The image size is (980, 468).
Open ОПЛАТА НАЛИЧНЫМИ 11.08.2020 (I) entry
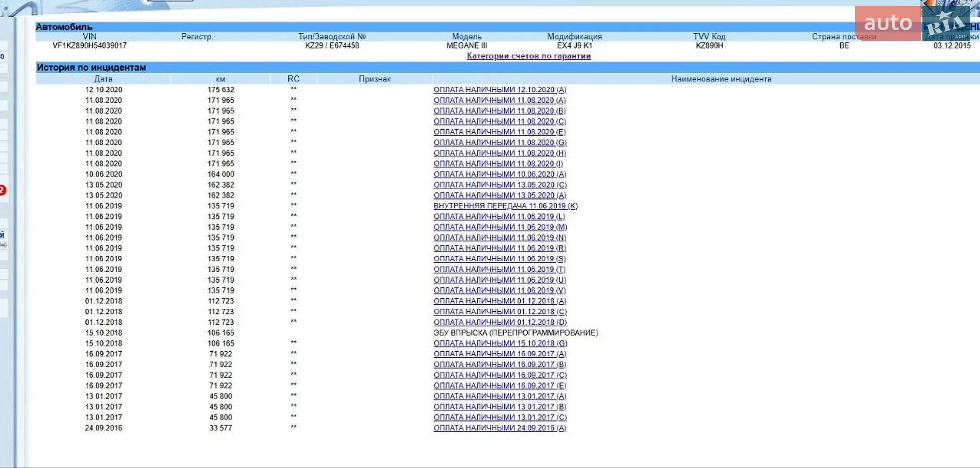[498, 164]
